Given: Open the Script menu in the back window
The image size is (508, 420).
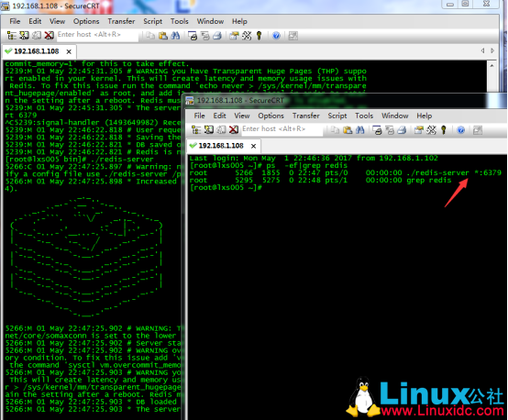Looking at the screenshot, I should (x=152, y=21).
